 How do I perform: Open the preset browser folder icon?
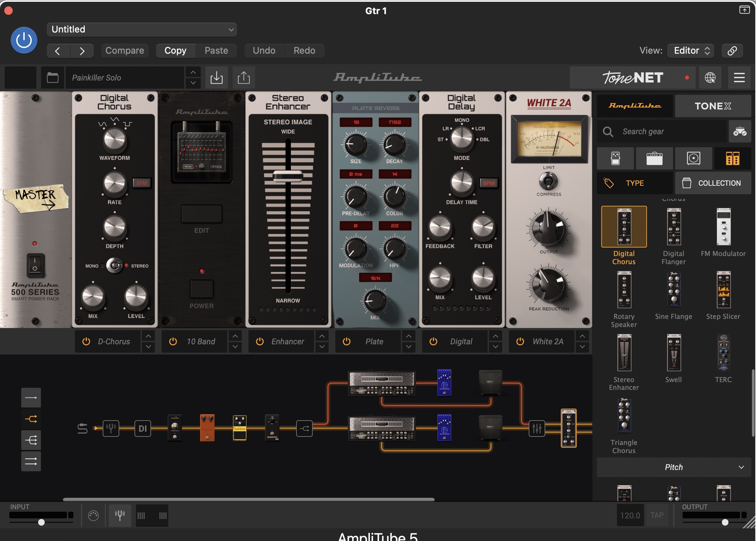pyautogui.click(x=53, y=78)
